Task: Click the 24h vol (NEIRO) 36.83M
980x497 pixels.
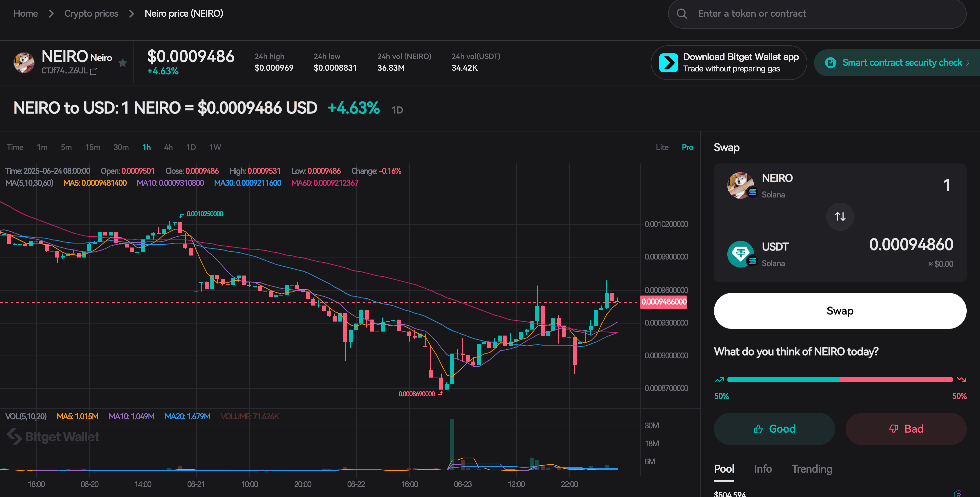Action: (x=391, y=68)
